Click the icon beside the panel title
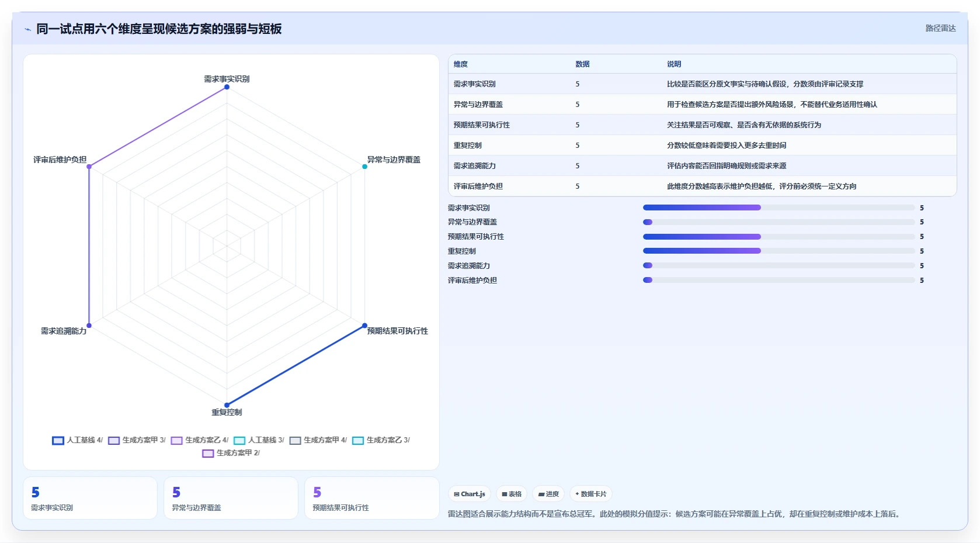This screenshot has height=543, width=980. (x=27, y=29)
